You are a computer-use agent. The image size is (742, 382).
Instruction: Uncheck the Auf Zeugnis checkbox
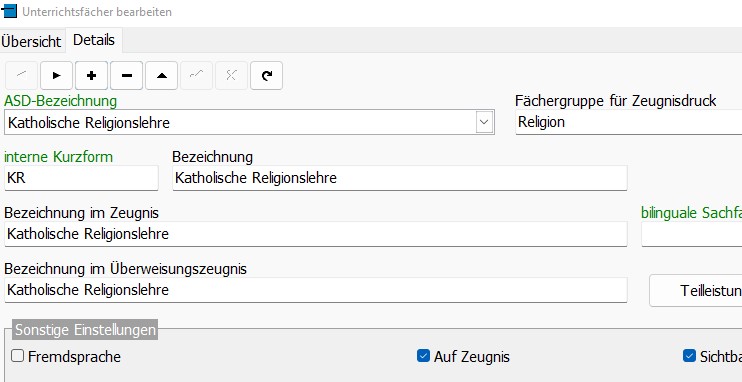[423, 355]
